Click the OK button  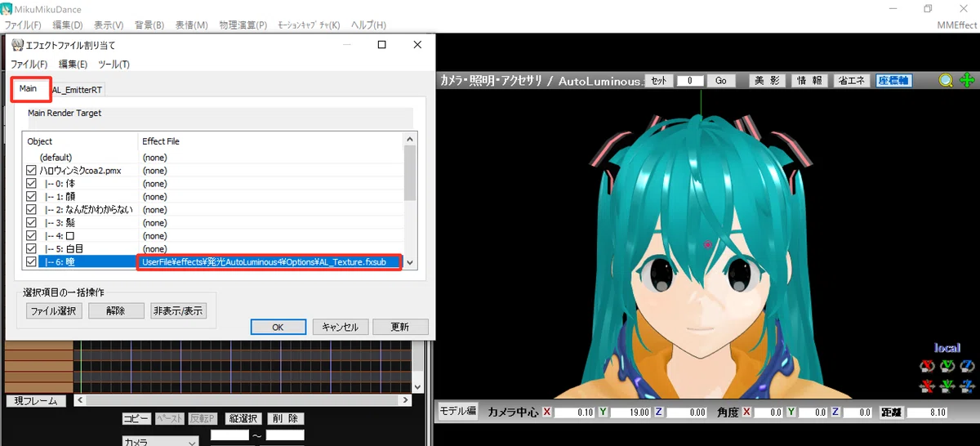click(x=278, y=327)
